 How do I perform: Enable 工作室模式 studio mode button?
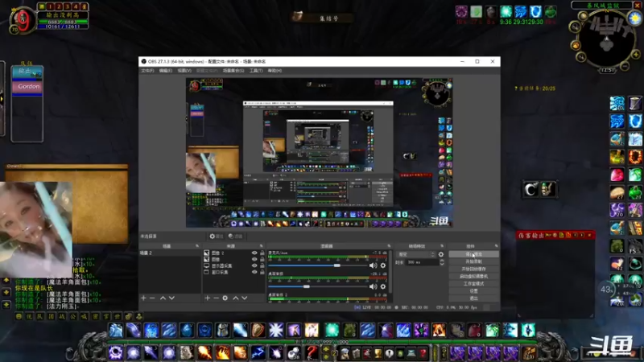click(x=473, y=284)
